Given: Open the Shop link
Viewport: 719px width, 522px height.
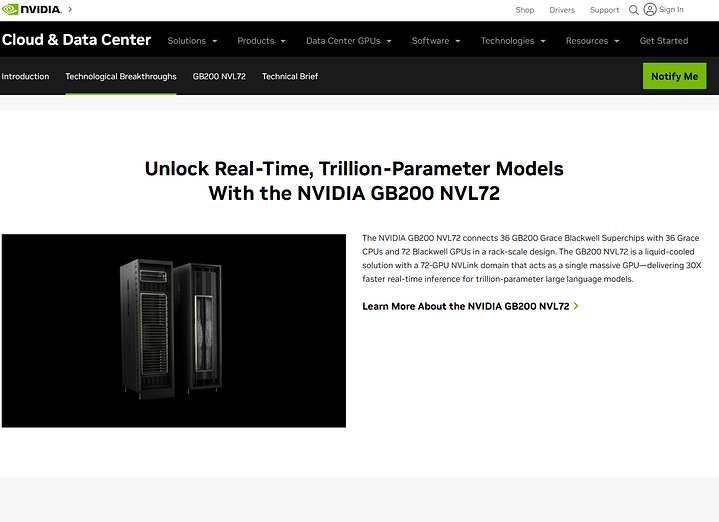Looking at the screenshot, I should click(525, 10).
